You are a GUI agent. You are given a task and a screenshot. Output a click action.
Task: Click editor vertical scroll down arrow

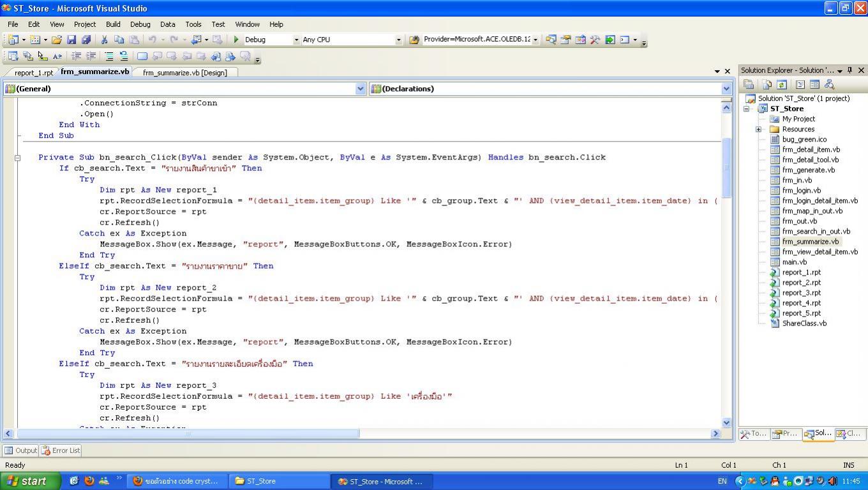click(x=726, y=422)
